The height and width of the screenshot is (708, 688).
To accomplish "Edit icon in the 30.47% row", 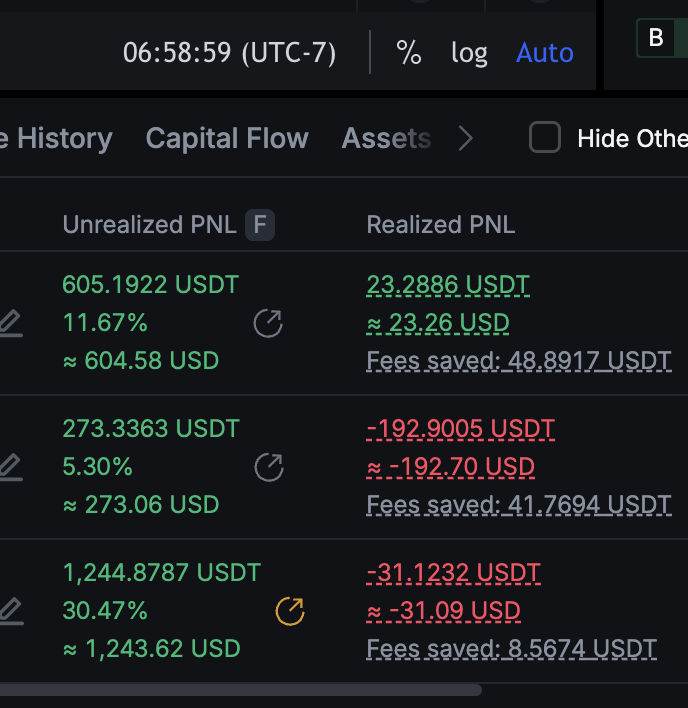I will coord(11,611).
